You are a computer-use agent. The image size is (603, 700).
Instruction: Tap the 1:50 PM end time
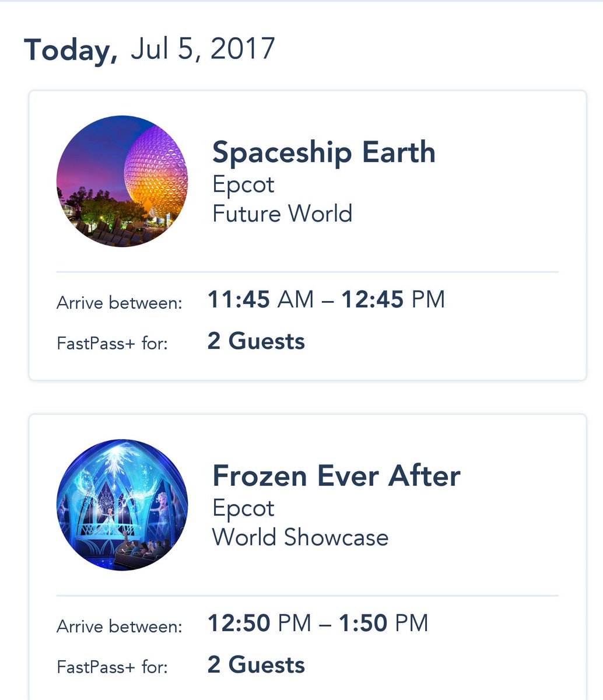383,623
